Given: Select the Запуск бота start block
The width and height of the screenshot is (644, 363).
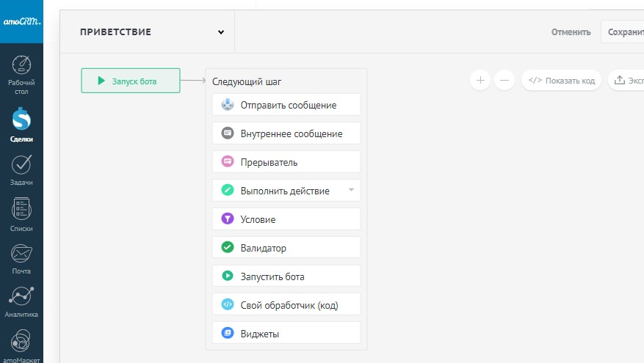Looking at the screenshot, I should [x=131, y=81].
